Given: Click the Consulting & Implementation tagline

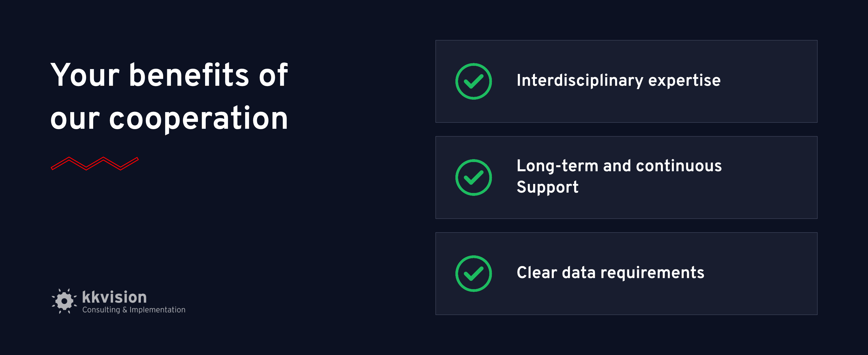Looking at the screenshot, I should (x=134, y=310).
